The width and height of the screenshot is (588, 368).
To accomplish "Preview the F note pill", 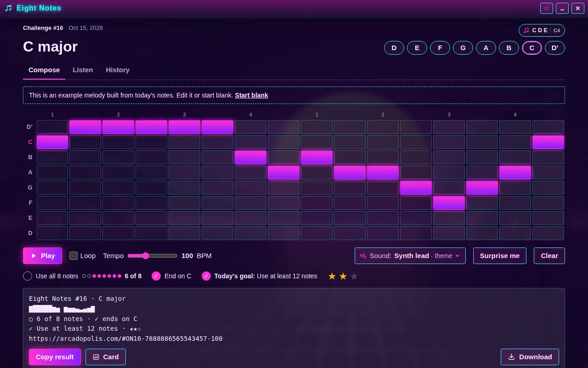I will [440, 48].
